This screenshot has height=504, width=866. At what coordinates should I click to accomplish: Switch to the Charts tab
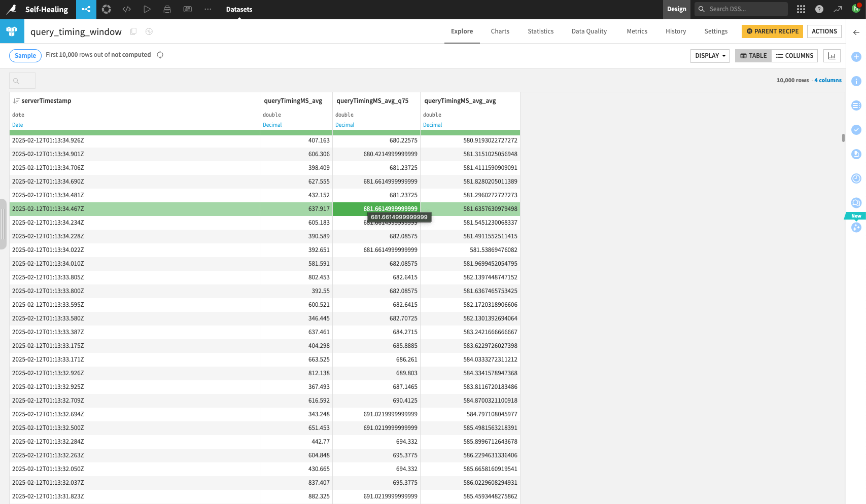tap(500, 31)
